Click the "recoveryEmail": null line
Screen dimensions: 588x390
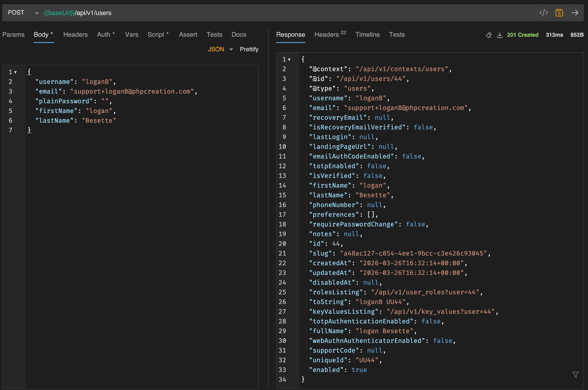click(351, 118)
